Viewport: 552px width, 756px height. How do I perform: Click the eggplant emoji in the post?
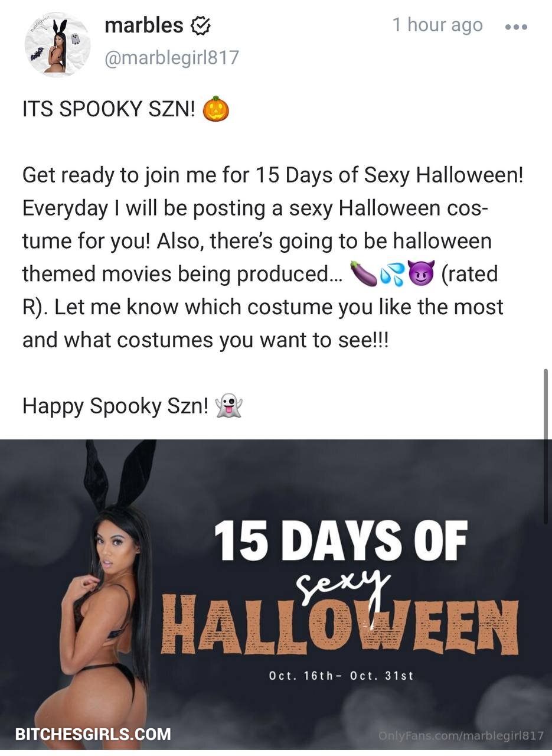tap(363, 274)
